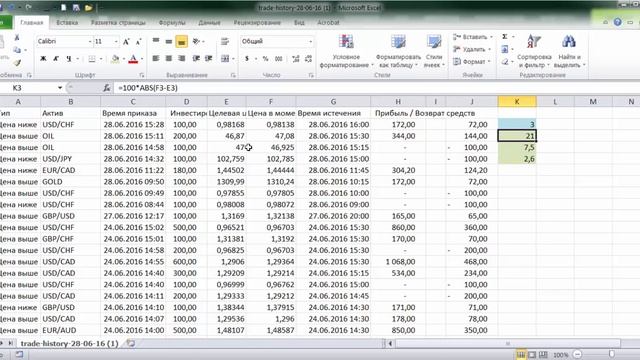Expand the Name Box dropdown
Screen dimensions: 640x360
point(60,88)
